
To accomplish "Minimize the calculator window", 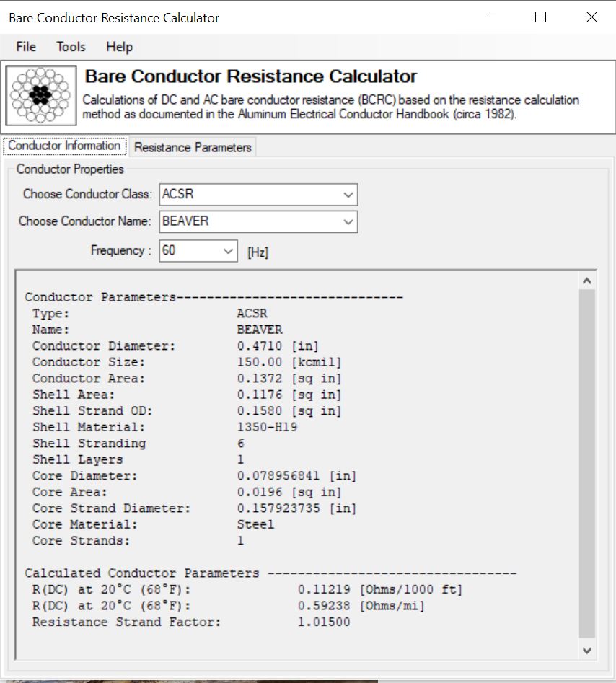I will tap(490, 17).
